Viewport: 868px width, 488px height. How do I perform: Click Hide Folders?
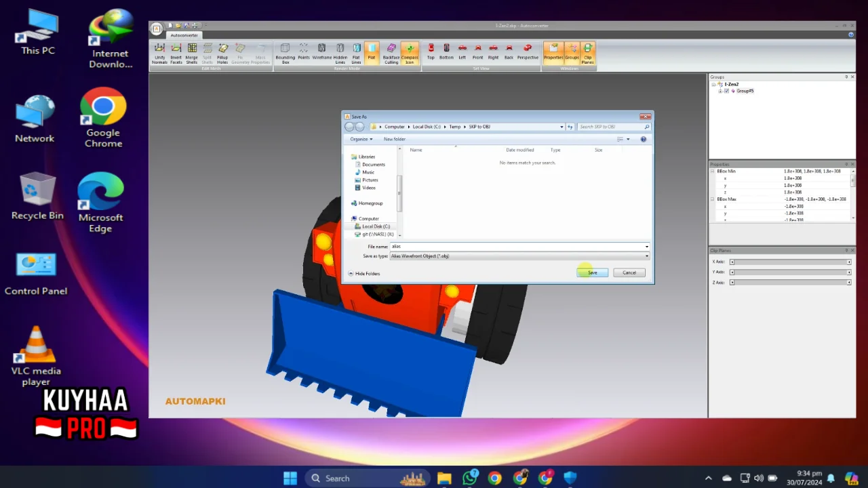pos(364,274)
